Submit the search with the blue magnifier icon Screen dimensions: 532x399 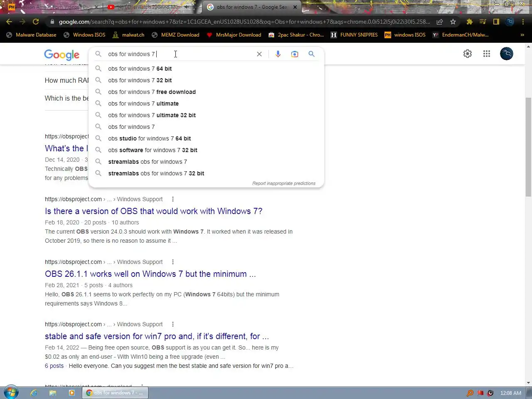point(311,54)
